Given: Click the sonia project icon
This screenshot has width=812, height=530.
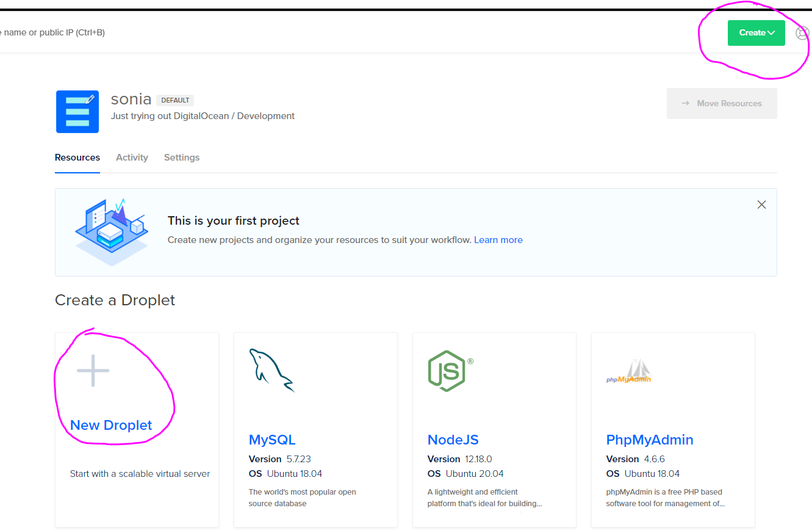Looking at the screenshot, I should click(77, 112).
